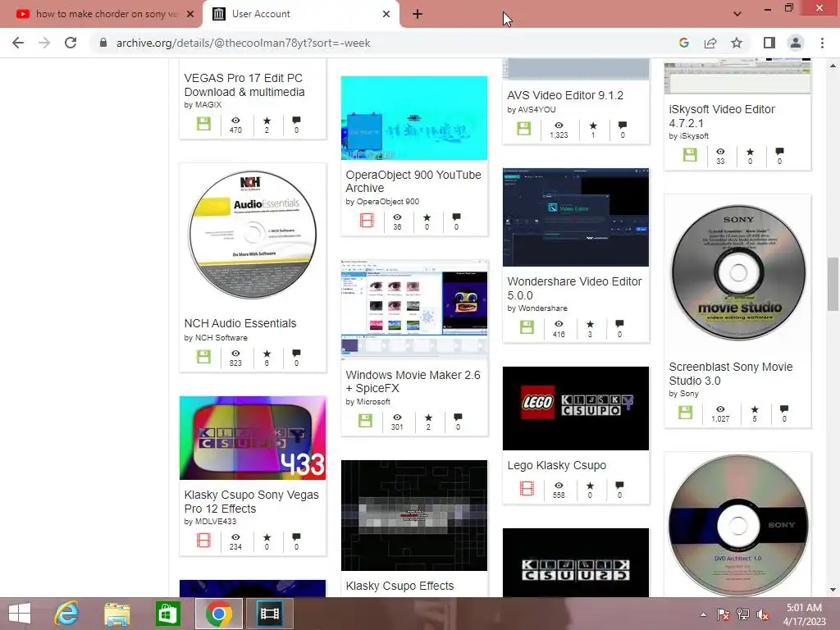
Task: Open NCH Audio Essentials disc thumbnail
Action: tap(253, 234)
